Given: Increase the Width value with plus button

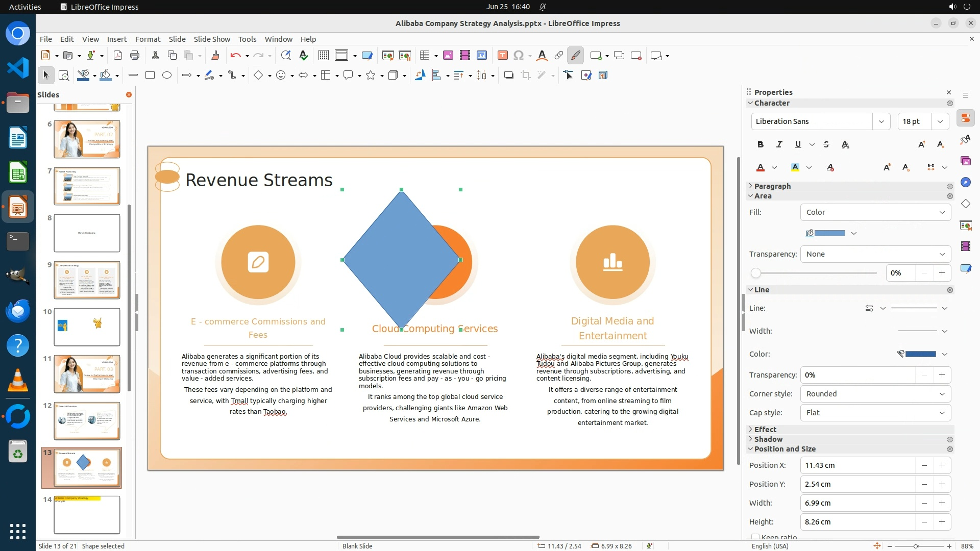Looking at the screenshot, I should pyautogui.click(x=942, y=503).
